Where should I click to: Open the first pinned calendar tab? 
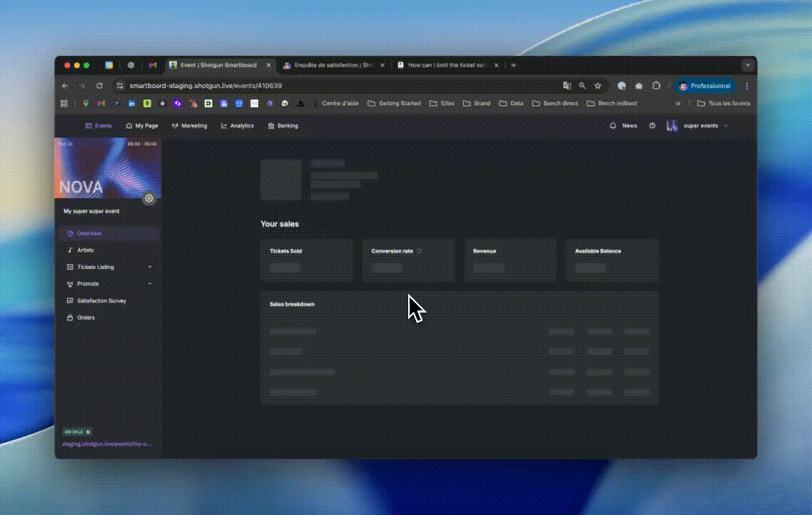point(109,65)
